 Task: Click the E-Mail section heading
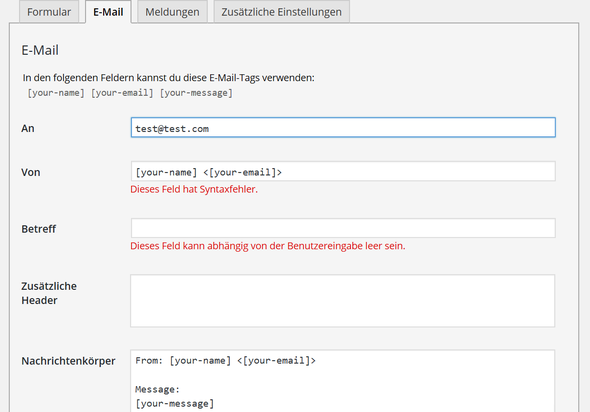tap(40, 50)
